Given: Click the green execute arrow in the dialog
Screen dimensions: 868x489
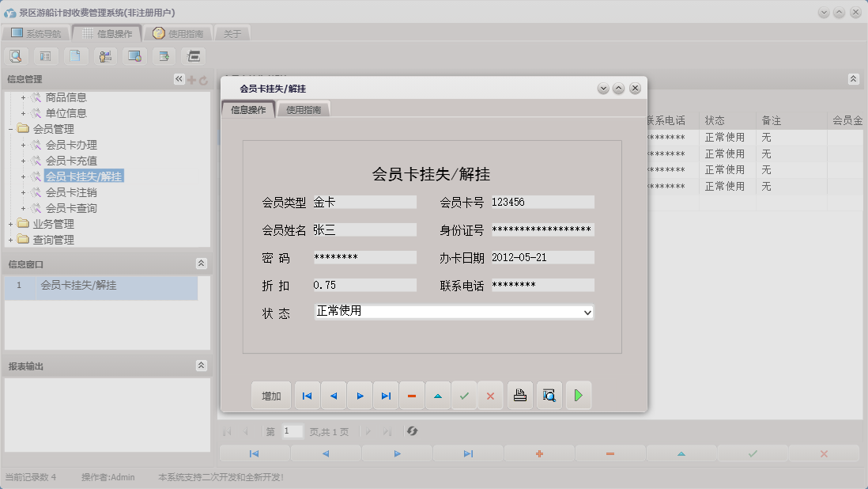Looking at the screenshot, I should point(579,395).
